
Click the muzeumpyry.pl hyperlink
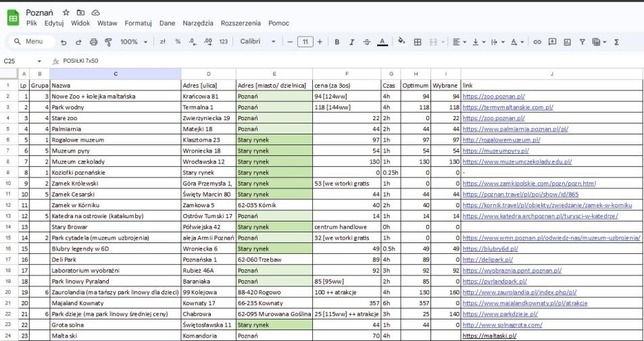[499, 151]
